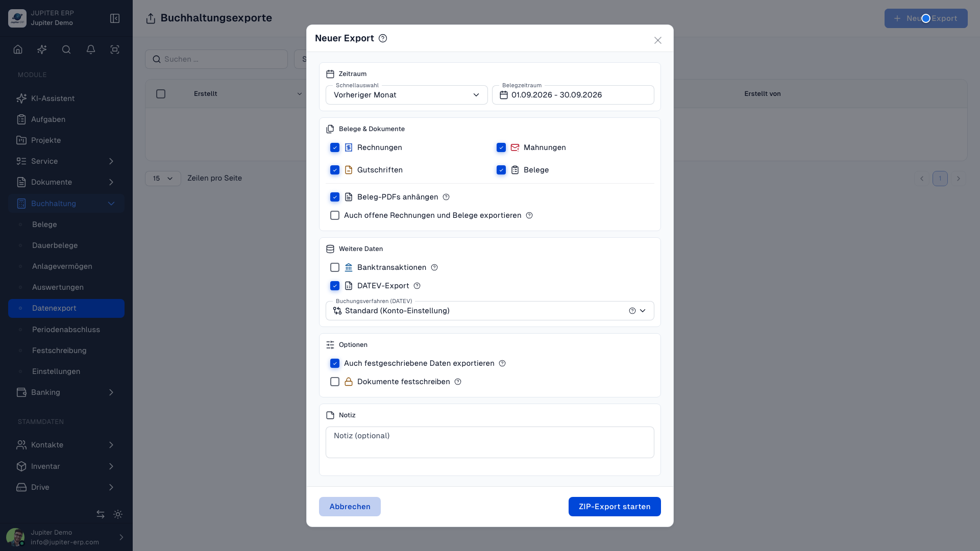Collapse the Buchhaltung module
The width and height of the screenshot is (980, 551).
point(66,204)
